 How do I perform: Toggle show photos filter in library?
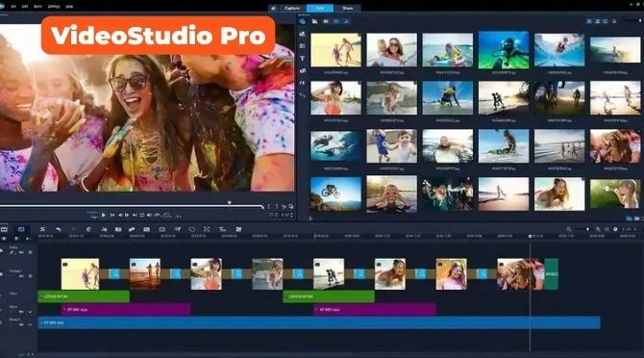336,21
